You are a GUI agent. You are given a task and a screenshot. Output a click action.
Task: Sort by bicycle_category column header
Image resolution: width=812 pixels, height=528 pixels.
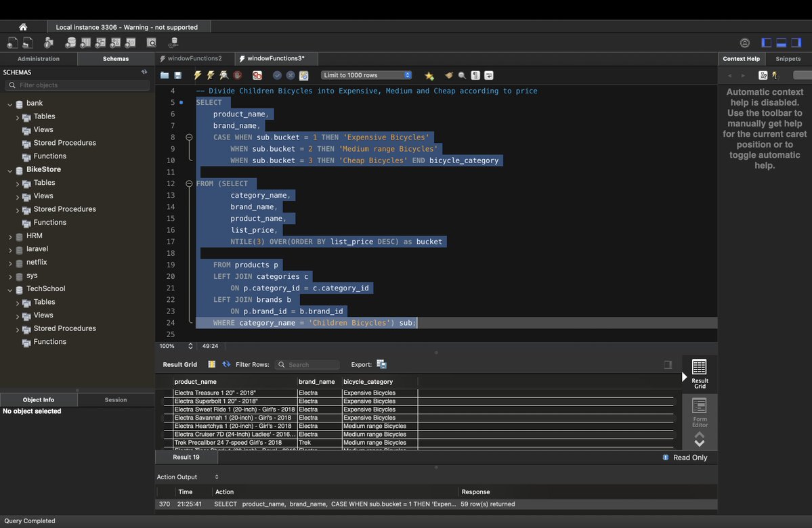click(380, 382)
